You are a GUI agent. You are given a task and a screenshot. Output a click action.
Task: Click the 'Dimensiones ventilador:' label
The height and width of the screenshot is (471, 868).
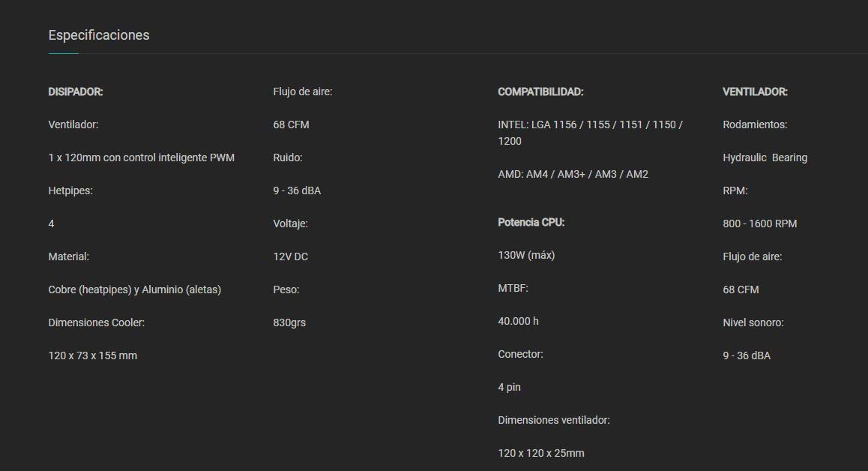[554, 421]
